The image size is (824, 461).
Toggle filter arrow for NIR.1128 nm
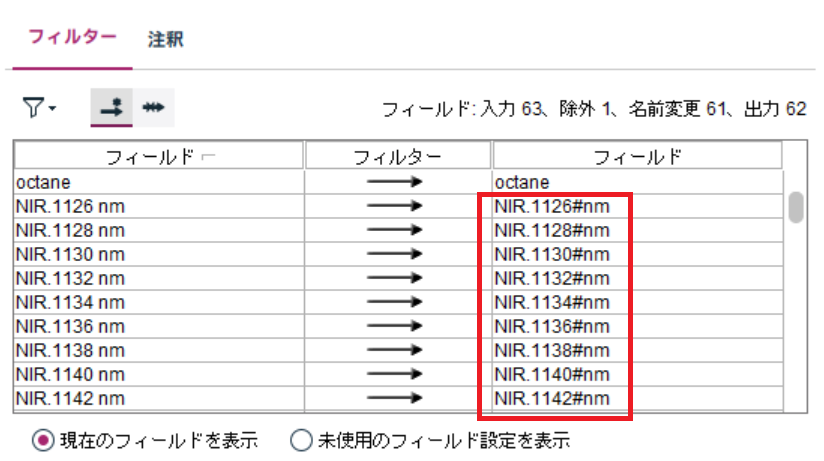point(395,230)
